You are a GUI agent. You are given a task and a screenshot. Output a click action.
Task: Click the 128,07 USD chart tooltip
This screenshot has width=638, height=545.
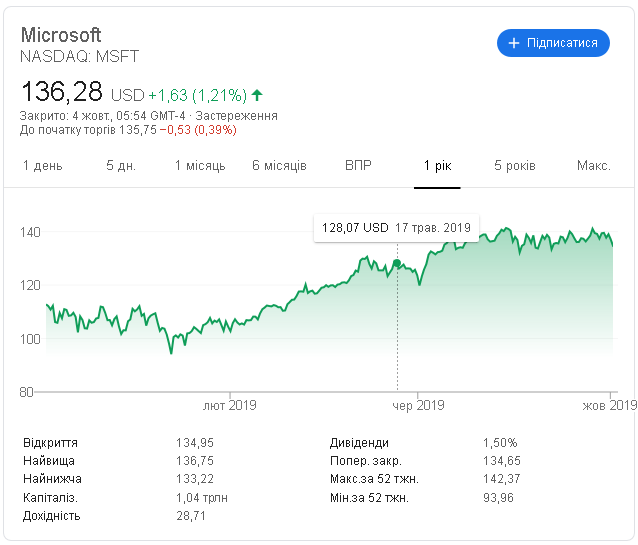pyautogui.click(x=396, y=228)
